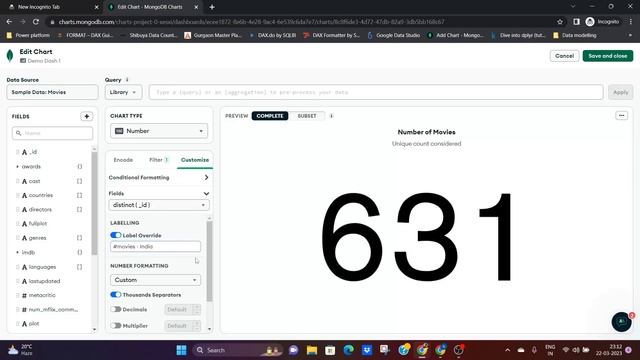
Task: Switch to the Filter tab
Action: [x=158, y=160]
